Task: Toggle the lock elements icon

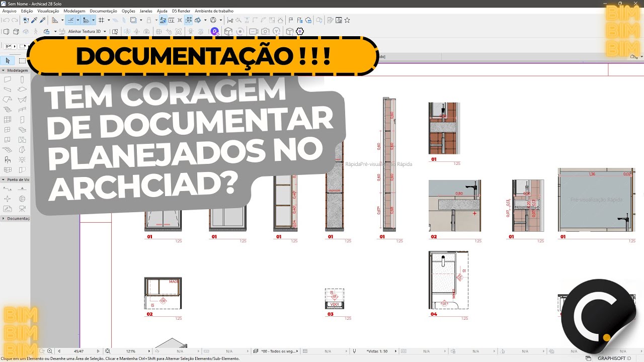Action: click(x=149, y=20)
